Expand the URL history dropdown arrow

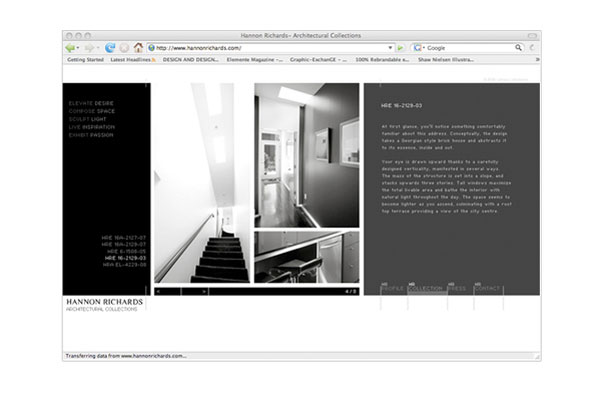tap(390, 48)
